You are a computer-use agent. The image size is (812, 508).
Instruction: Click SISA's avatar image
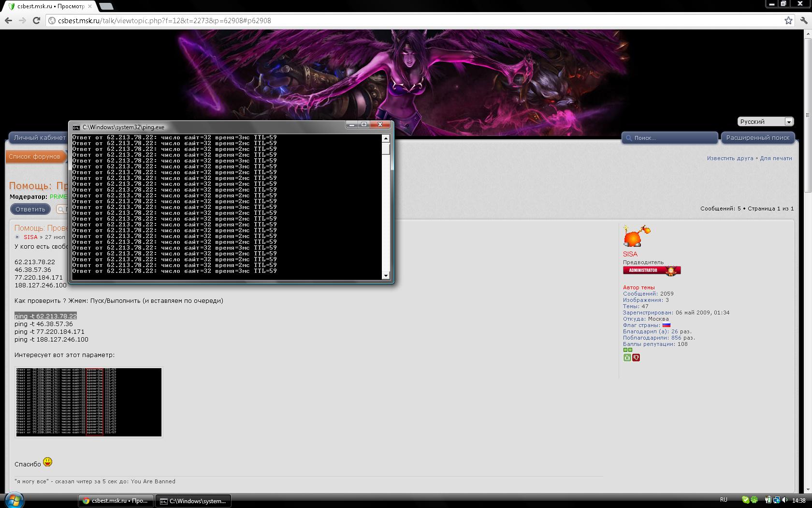(x=637, y=236)
